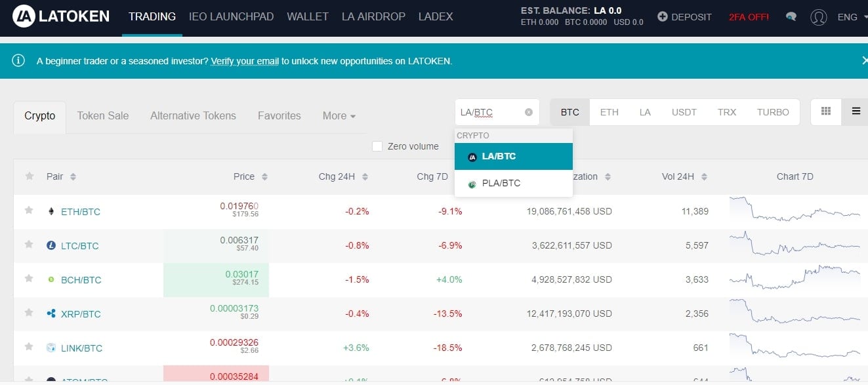Select TURBO market filter
868x385 pixels.
[773, 112]
